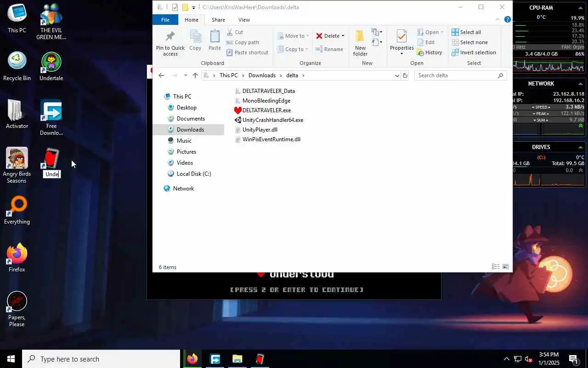The image size is (588, 368).
Task: Collapse the NETWORK gadget section
Action: 581,84
